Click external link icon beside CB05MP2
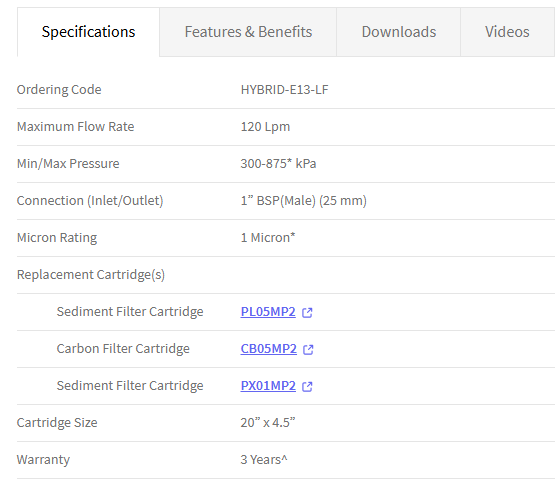This screenshot has width=555, height=481. 308,350
